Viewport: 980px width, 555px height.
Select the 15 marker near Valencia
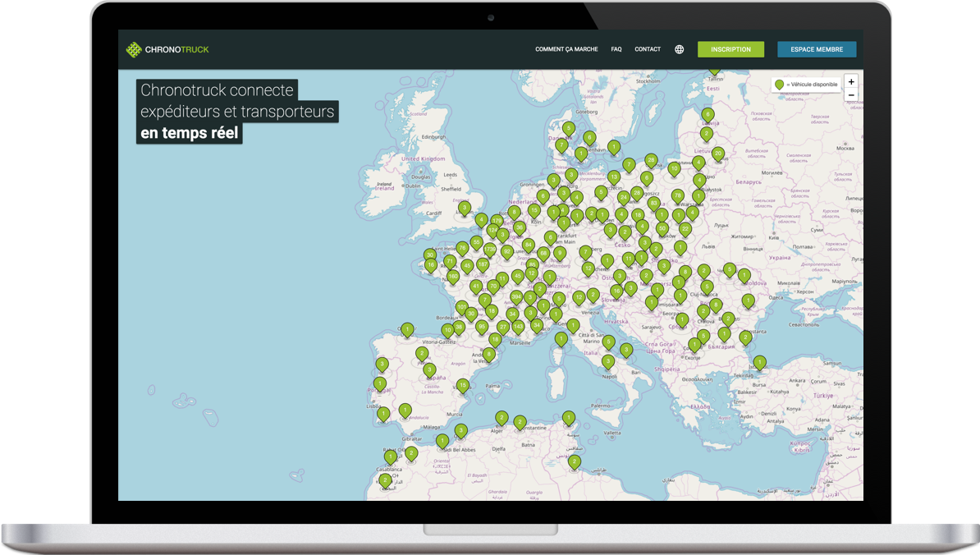click(463, 384)
